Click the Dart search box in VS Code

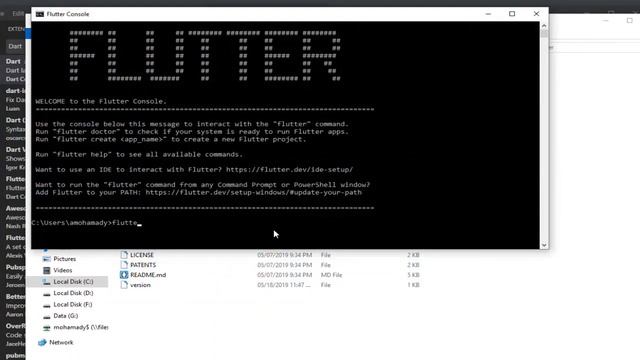coord(16,46)
